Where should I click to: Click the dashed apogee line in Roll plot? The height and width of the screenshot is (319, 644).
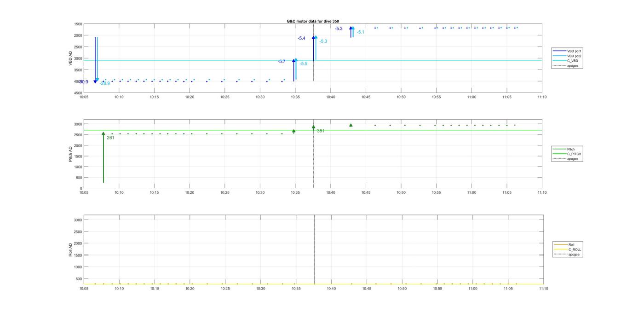click(x=314, y=250)
